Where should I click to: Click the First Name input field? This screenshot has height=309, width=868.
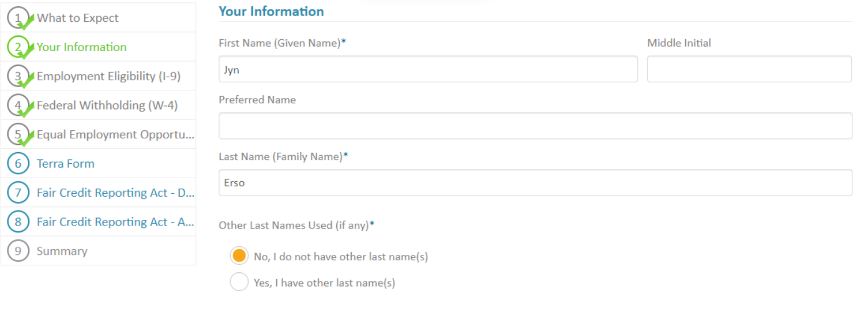tap(428, 70)
